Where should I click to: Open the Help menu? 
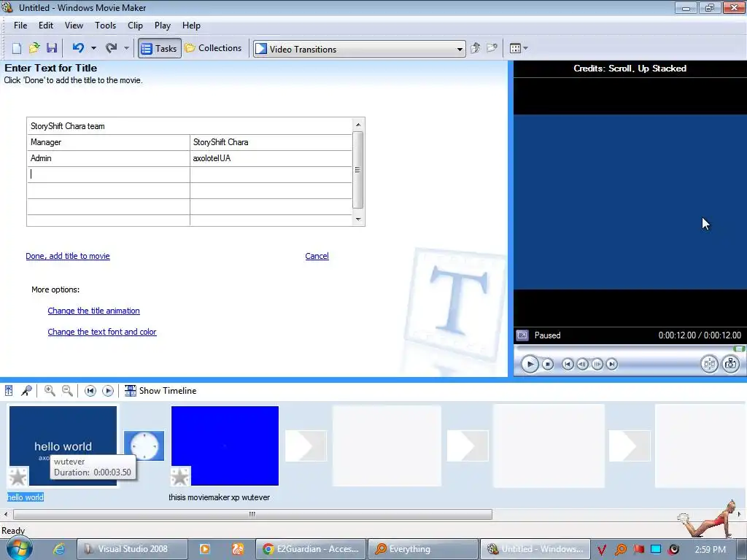point(191,26)
